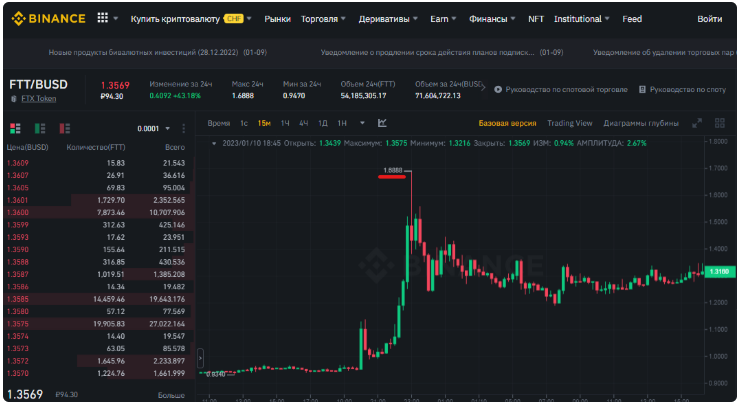
Task: Select 15м chart interval
Action: click(264, 123)
